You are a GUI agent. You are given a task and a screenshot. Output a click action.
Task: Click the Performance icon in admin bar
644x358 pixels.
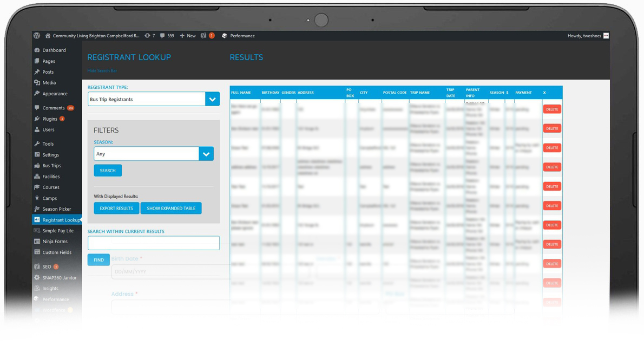tap(224, 36)
